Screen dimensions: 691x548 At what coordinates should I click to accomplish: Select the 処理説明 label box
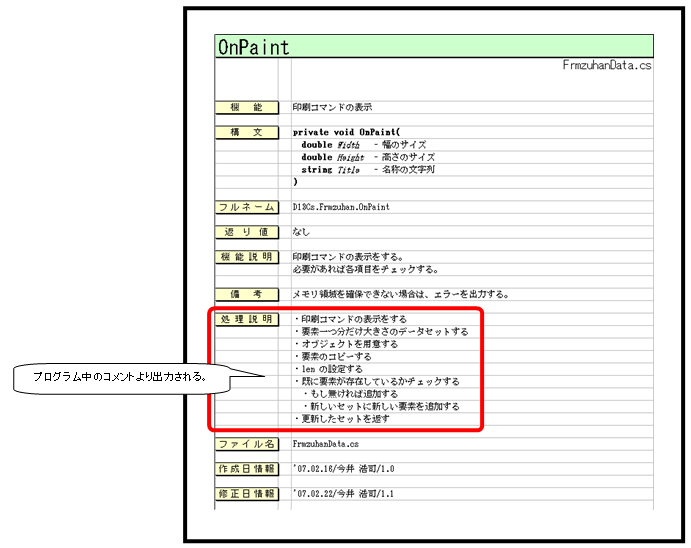pyautogui.click(x=246, y=319)
